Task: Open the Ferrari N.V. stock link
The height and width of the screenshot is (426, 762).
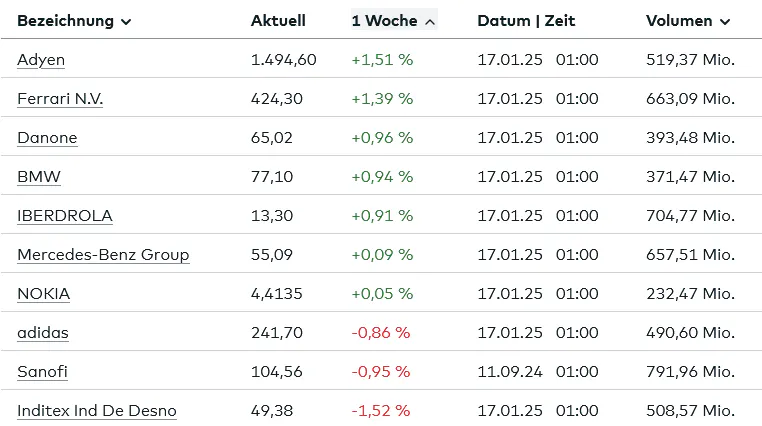Action: tap(60, 99)
